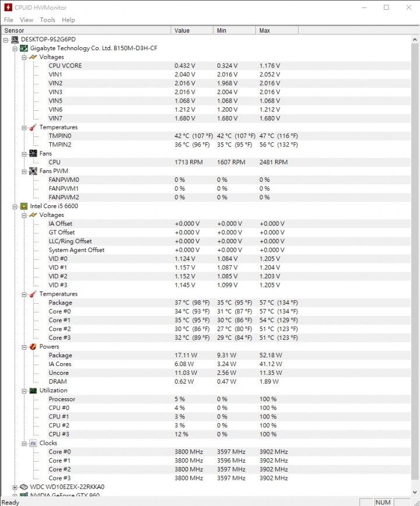Click the Fans icon

[x=33, y=154]
